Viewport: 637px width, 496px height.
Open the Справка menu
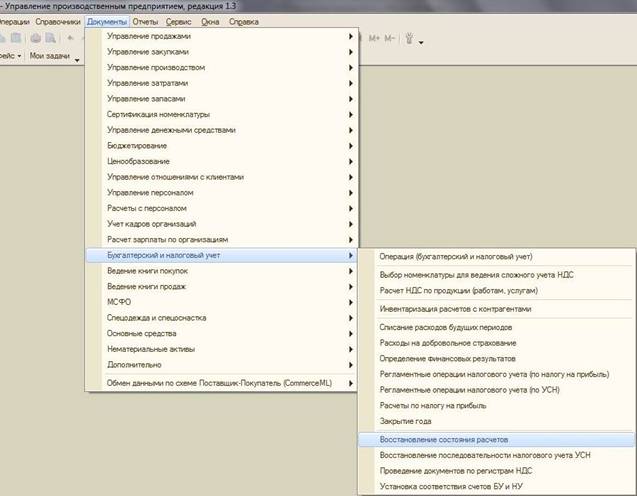(x=244, y=22)
